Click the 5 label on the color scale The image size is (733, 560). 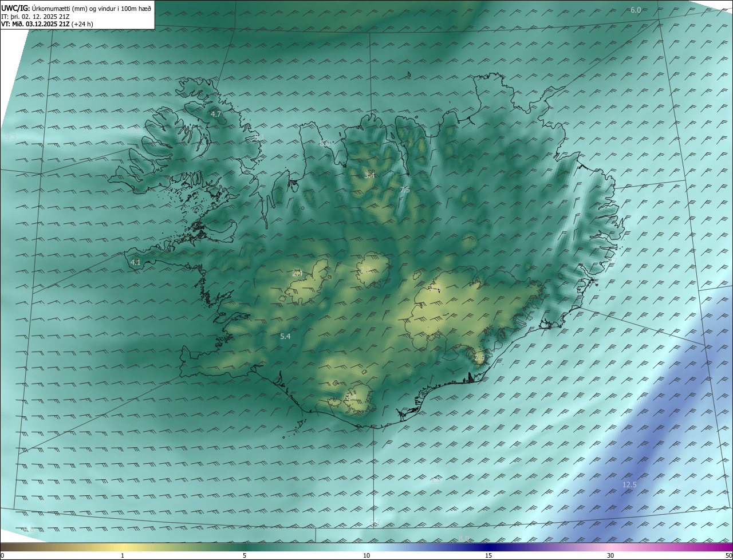point(245,555)
